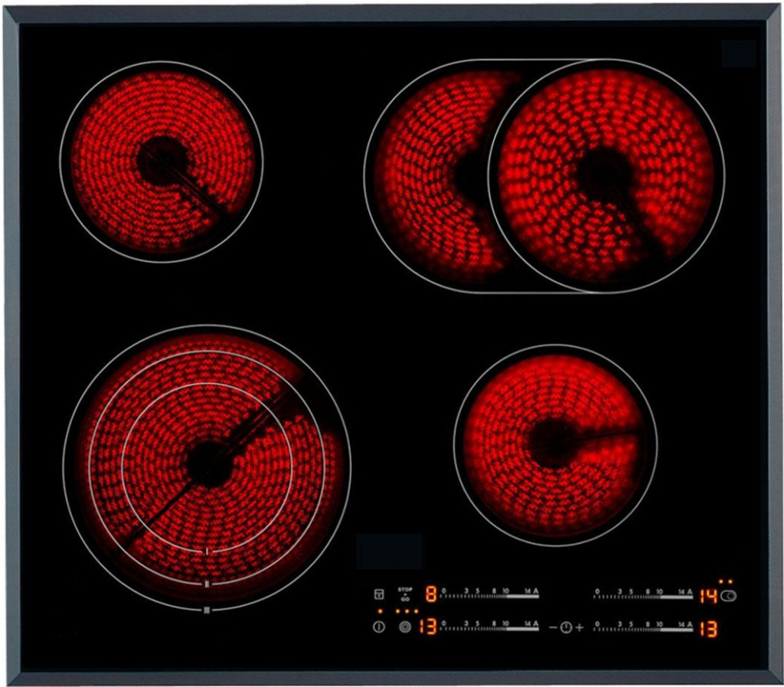Tap the control lock key icon
784x687 pixels.
click(x=378, y=594)
